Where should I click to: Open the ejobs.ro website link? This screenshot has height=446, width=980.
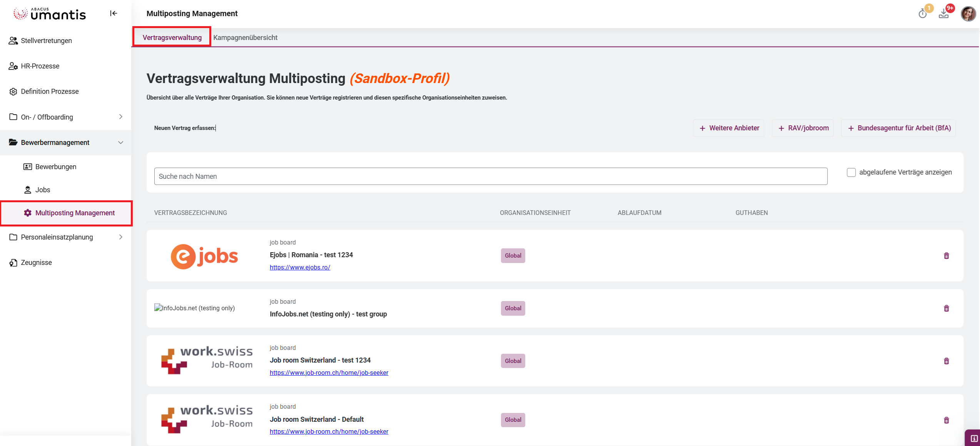300,267
